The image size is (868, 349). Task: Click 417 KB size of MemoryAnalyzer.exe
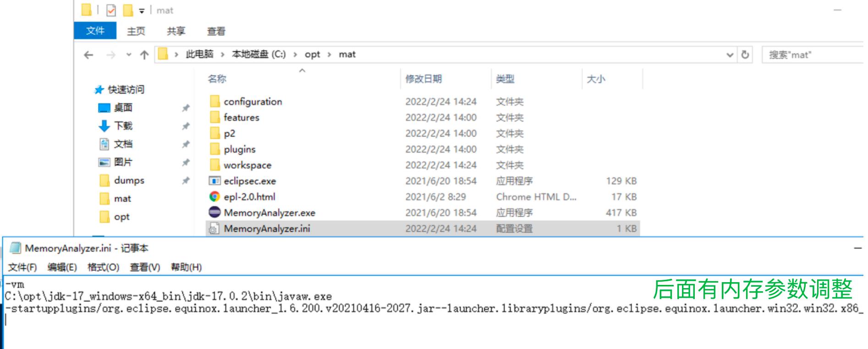click(621, 213)
